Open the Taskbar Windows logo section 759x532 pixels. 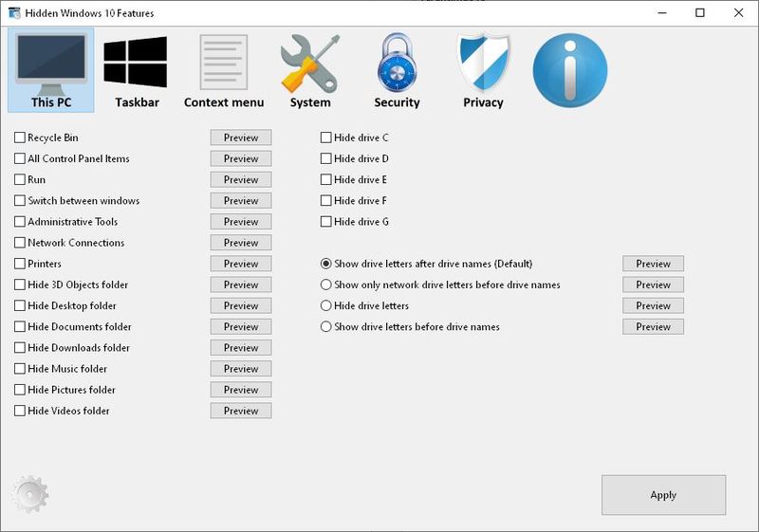(137, 70)
